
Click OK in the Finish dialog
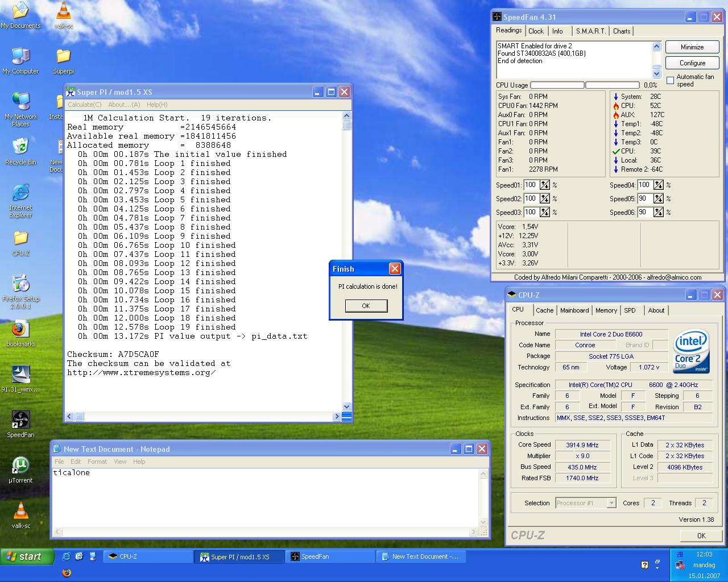pos(366,306)
